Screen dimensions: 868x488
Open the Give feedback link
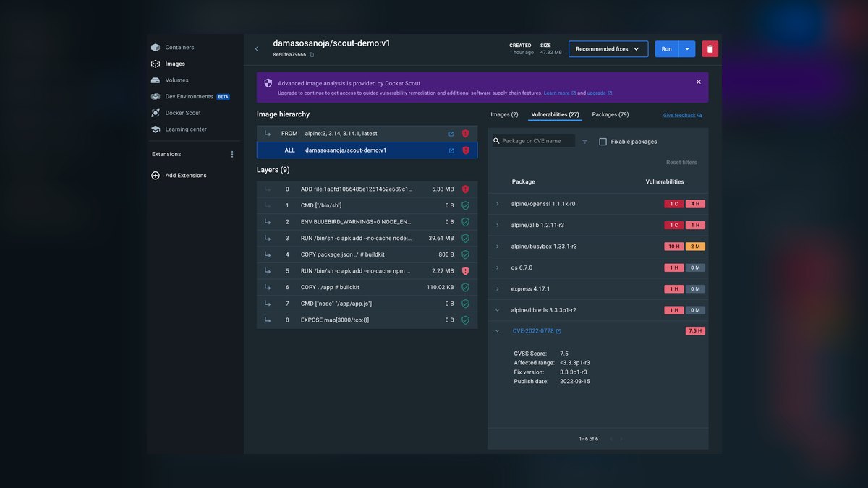[x=682, y=116]
